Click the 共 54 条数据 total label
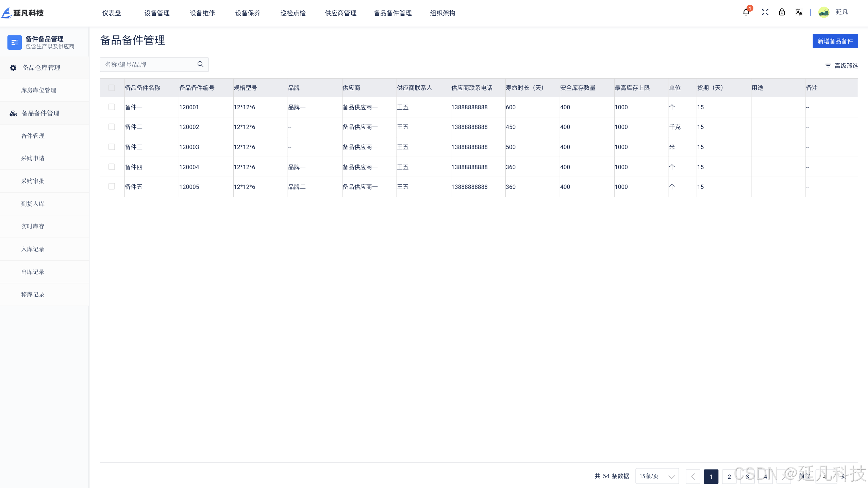Viewport: 868px width, 488px height. pyautogui.click(x=612, y=476)
